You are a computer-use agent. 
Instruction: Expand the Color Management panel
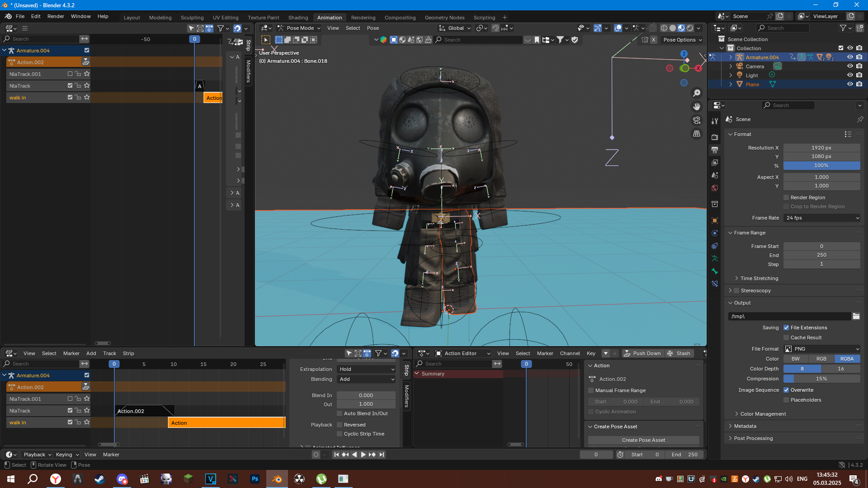(763, 414)
